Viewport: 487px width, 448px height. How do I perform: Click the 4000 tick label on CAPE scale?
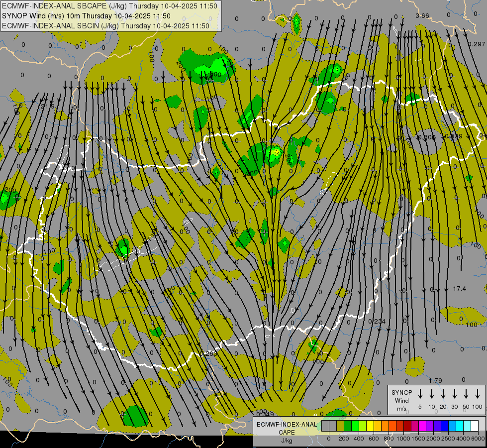(x=463, y=439)
